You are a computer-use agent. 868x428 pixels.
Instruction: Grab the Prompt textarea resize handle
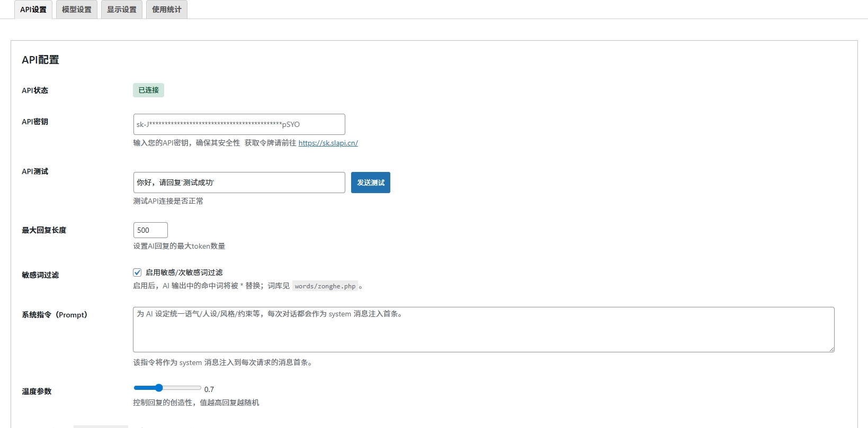pyautogui.click(x=831, y=349)
